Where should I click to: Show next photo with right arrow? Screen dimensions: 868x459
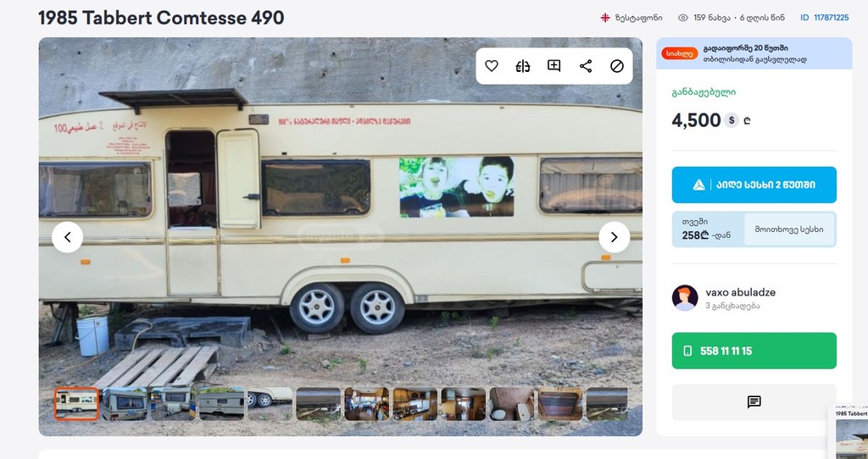[x=614, y=237]
